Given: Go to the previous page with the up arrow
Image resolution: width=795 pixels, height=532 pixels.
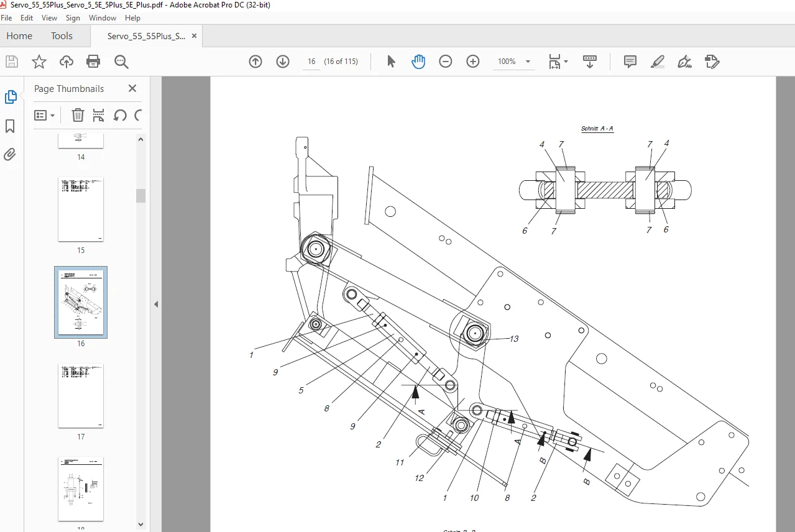Looking at the screenshot, I should [255, 62].
